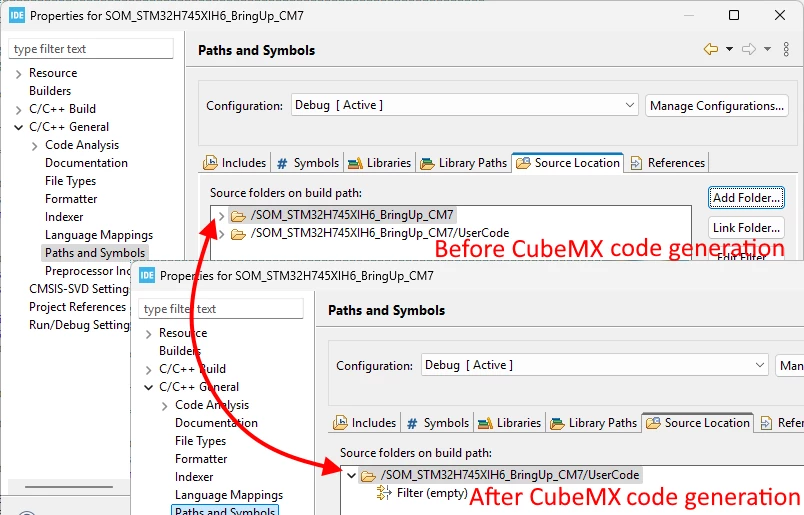
Task: Select File Types in upper window tree
Action: (70, 181)
